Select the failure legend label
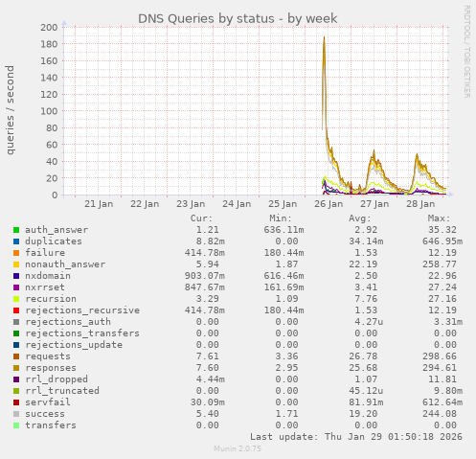Screen dimensions: 476x459 coord(45,253)
